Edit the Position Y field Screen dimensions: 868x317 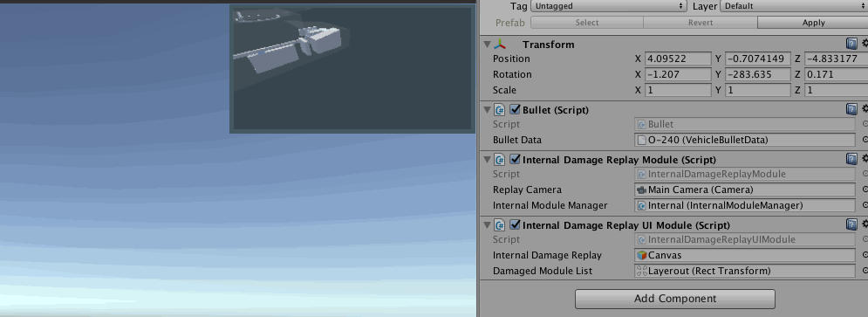point(758,59)
